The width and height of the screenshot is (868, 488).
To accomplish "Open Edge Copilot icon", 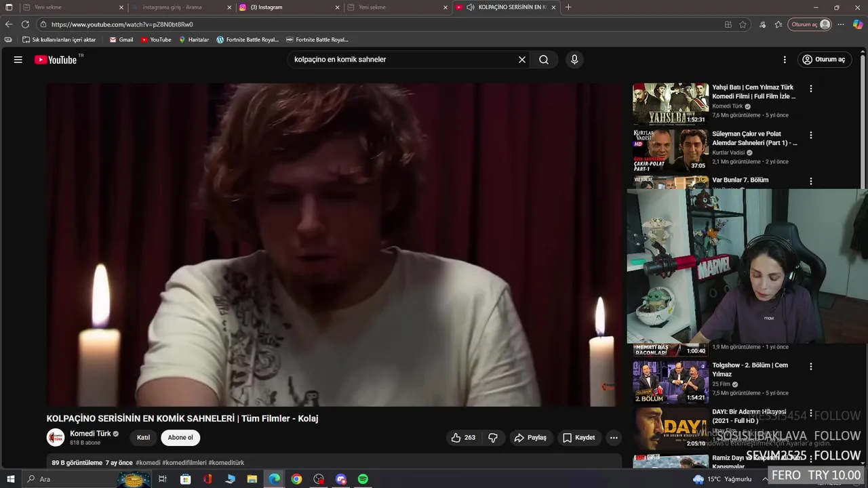I will point(858,24).
